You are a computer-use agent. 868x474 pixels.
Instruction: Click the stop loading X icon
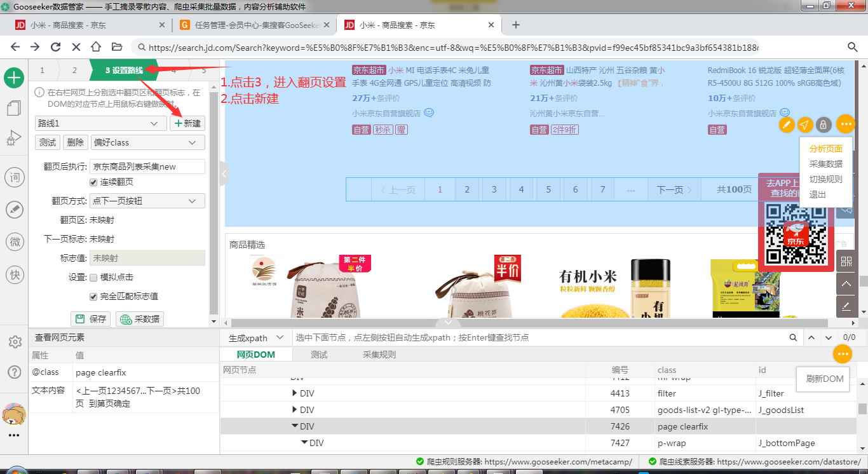(76, 47)
